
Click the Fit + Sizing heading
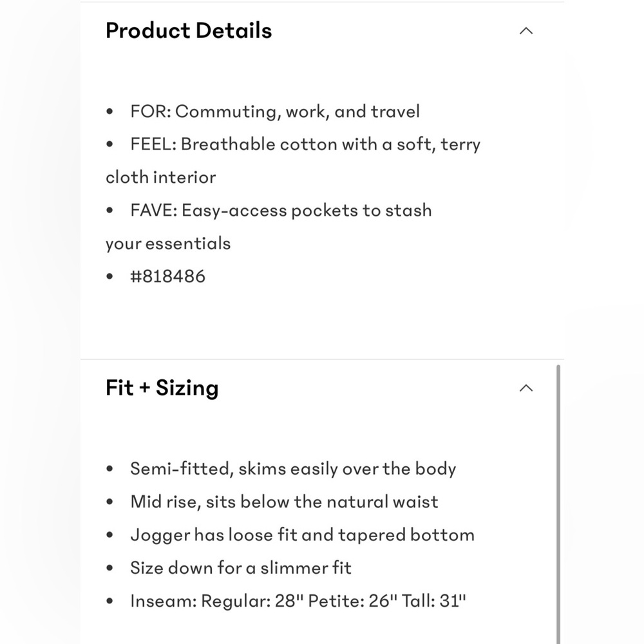tap(162, 388)
